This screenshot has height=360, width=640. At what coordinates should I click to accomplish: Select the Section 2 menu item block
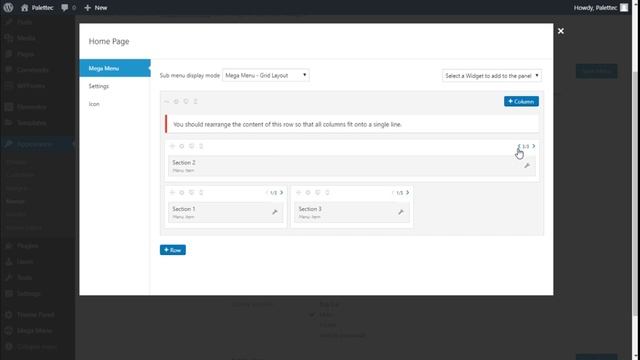tap(351, 166)
